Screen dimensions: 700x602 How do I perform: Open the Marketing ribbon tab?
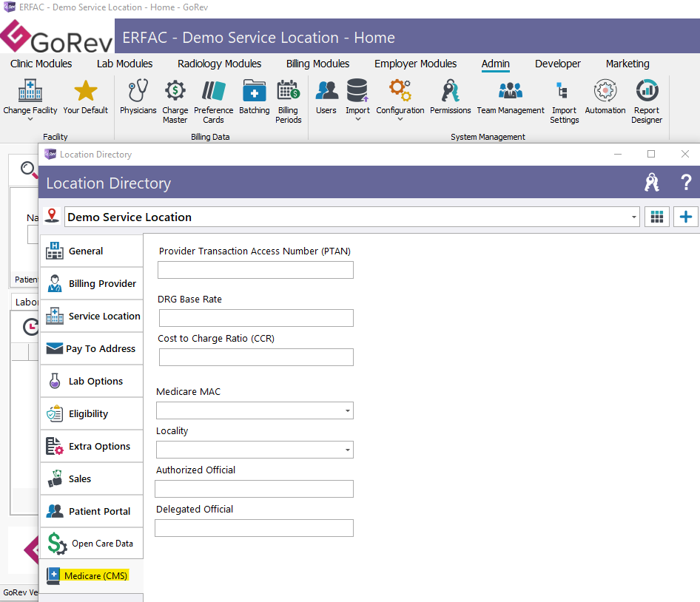[x=627, y=64]
